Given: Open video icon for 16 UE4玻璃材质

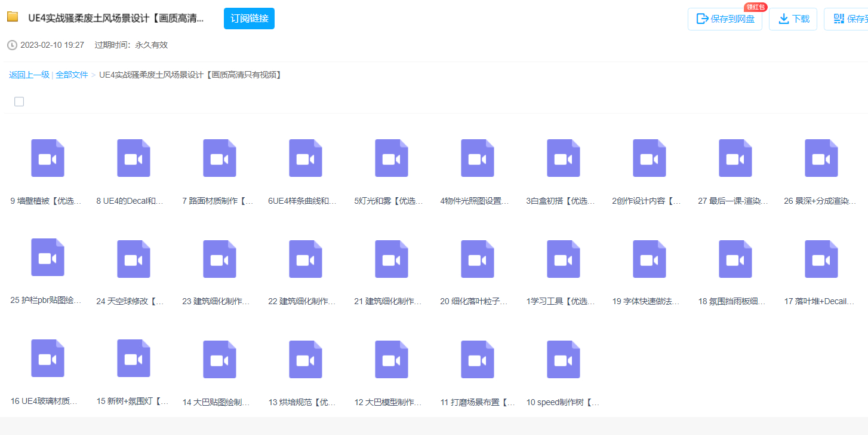Looking at the screenshot, I should click(x=47, y=358).
